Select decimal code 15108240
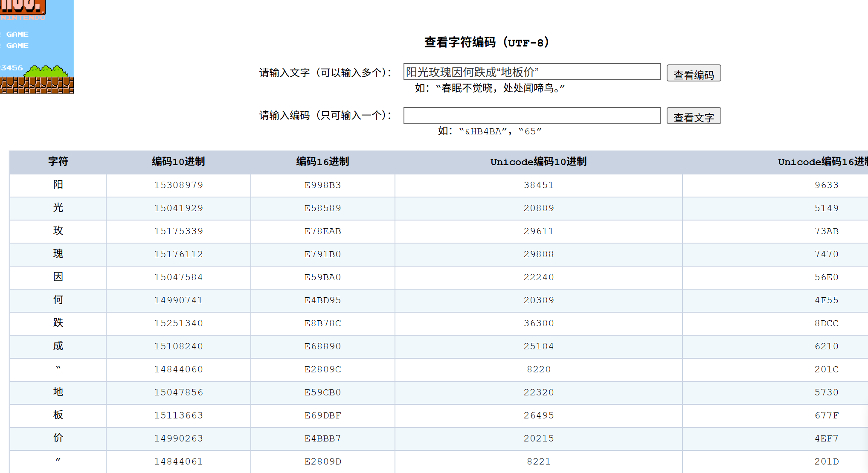The width and height of the screenshot is (868, 473). (178, 346)
